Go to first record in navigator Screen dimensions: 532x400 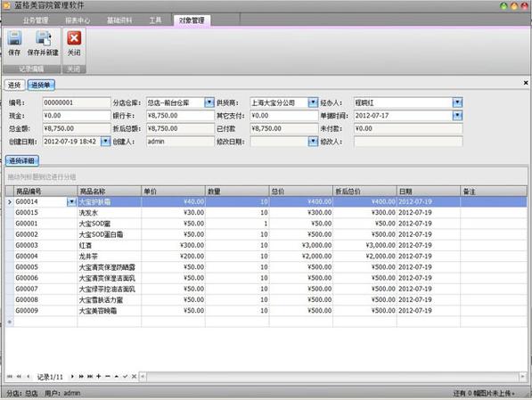click(x=10, y=376)
